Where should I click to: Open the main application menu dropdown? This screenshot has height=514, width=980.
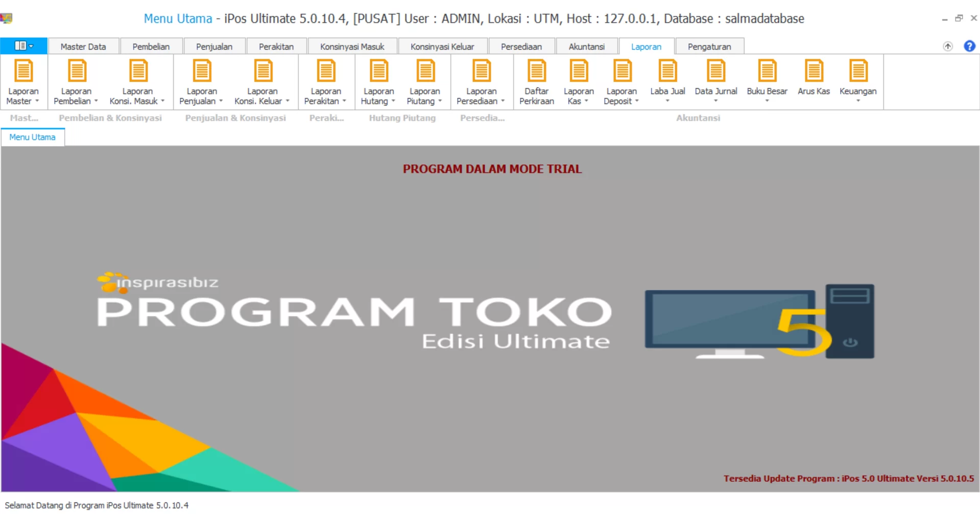(x=23, y=45)
